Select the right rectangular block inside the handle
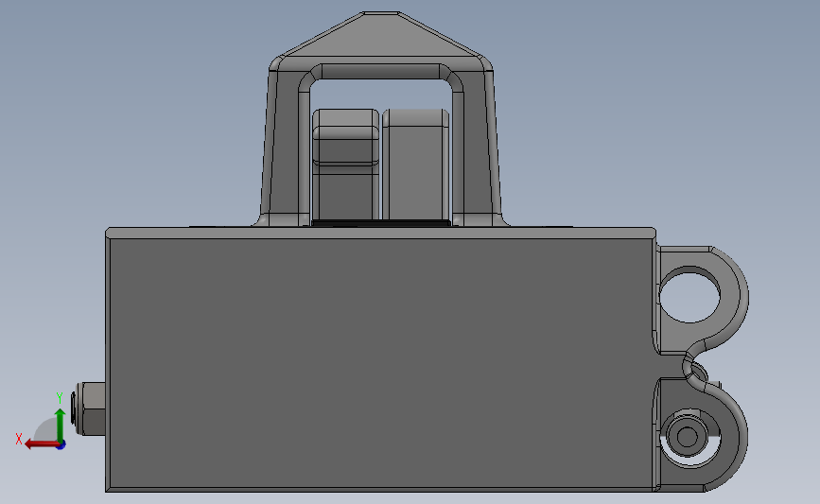Screen dimensions: 820x504 click(x=416, y=165)
